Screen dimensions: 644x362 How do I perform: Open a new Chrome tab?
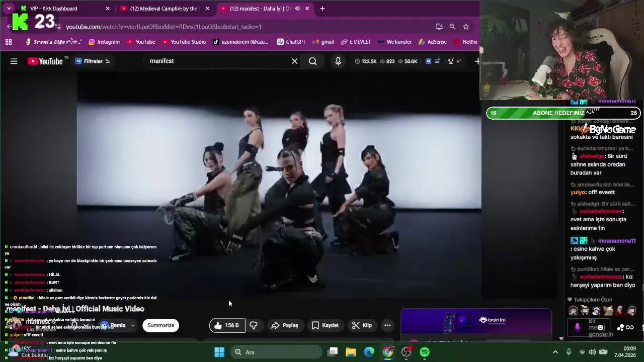323,9
